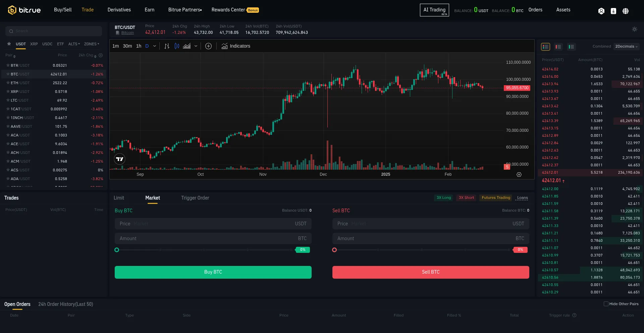The image size is (644, 333).
Task: Open the Derivatives menu
Action: coord(119,10)
